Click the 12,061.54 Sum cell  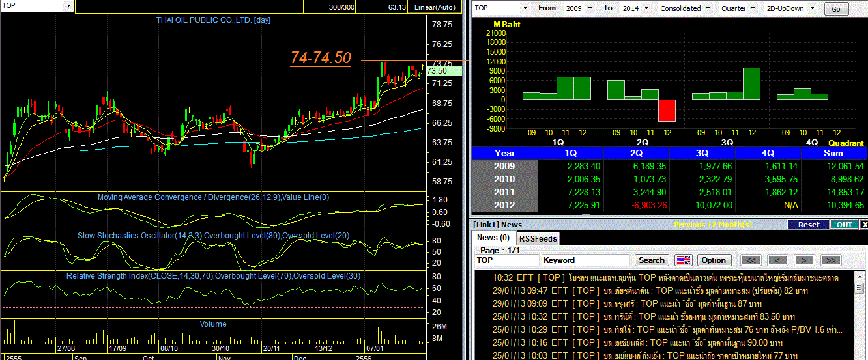pyautogui.click(x=834, y=166)
